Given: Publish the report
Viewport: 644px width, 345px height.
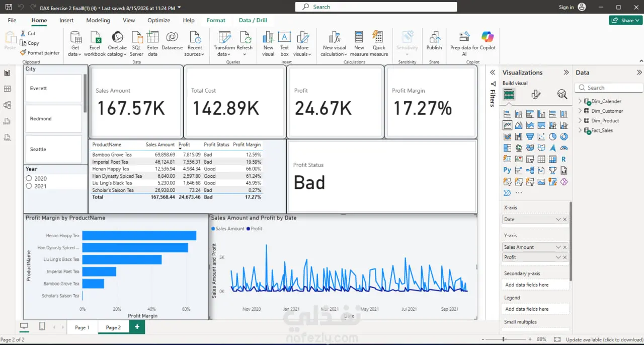Looking at the screenshot, I should tap(434, 41).
